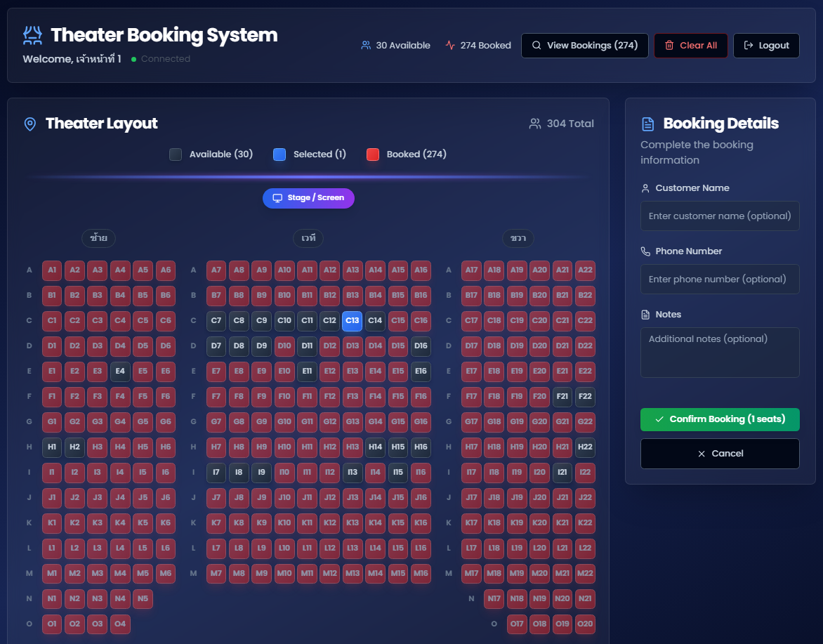Select seat H22 in the right section

[585, 447]
